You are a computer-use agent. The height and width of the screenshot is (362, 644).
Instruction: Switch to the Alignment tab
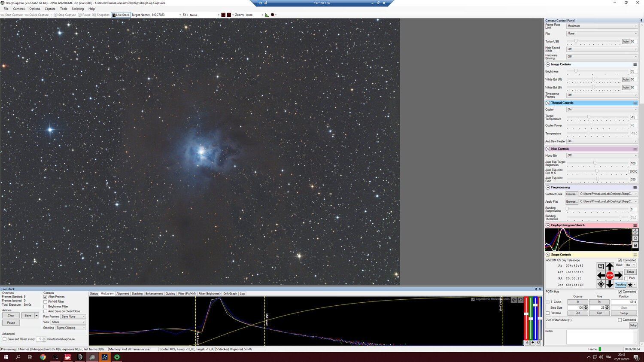(x=123, y=294)
